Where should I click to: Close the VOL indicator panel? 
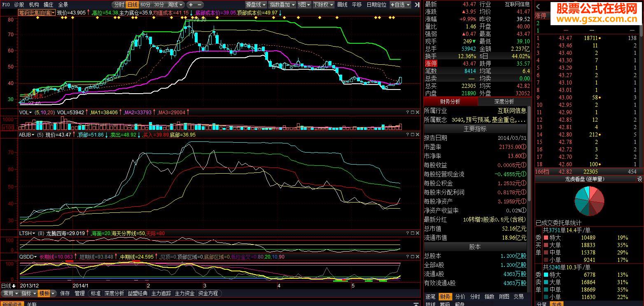(418, 112)
